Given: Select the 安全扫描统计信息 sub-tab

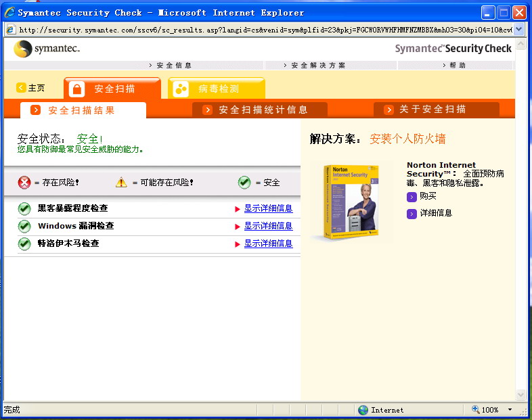Looking at the screenshot, I should [260, 110].
